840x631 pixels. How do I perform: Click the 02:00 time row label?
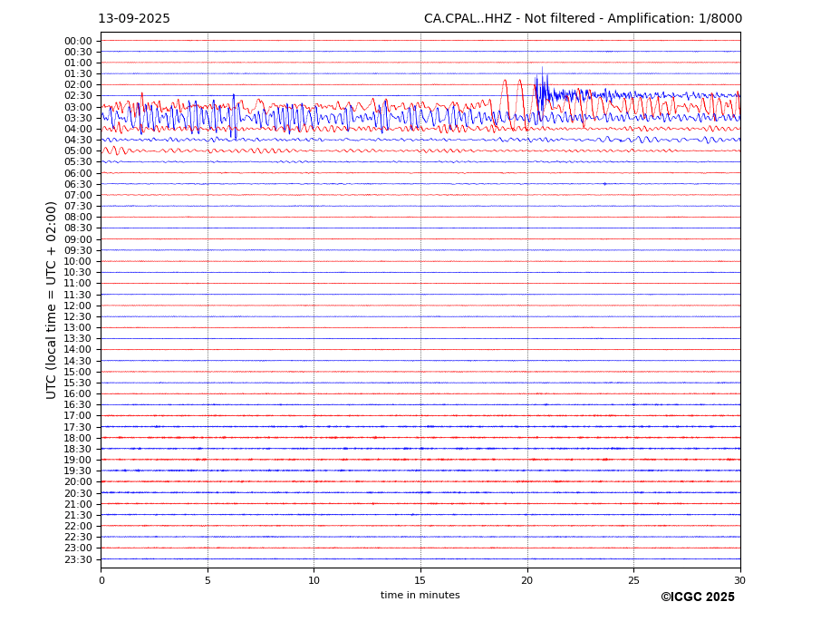click(78, 84)
